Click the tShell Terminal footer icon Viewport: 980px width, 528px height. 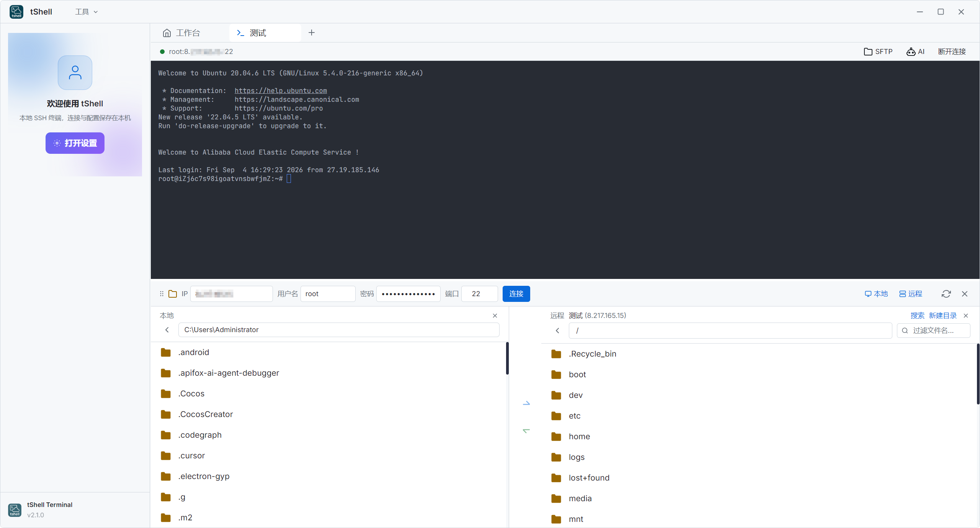coord(15,510)
